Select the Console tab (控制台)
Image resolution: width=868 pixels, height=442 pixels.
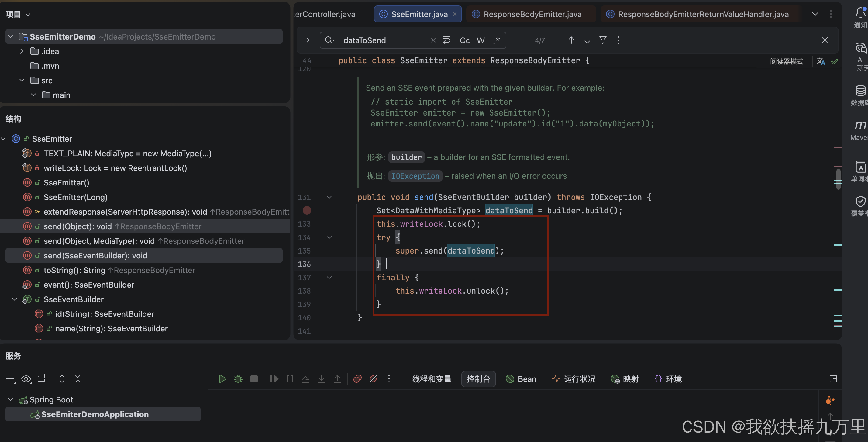coord(478,379)
